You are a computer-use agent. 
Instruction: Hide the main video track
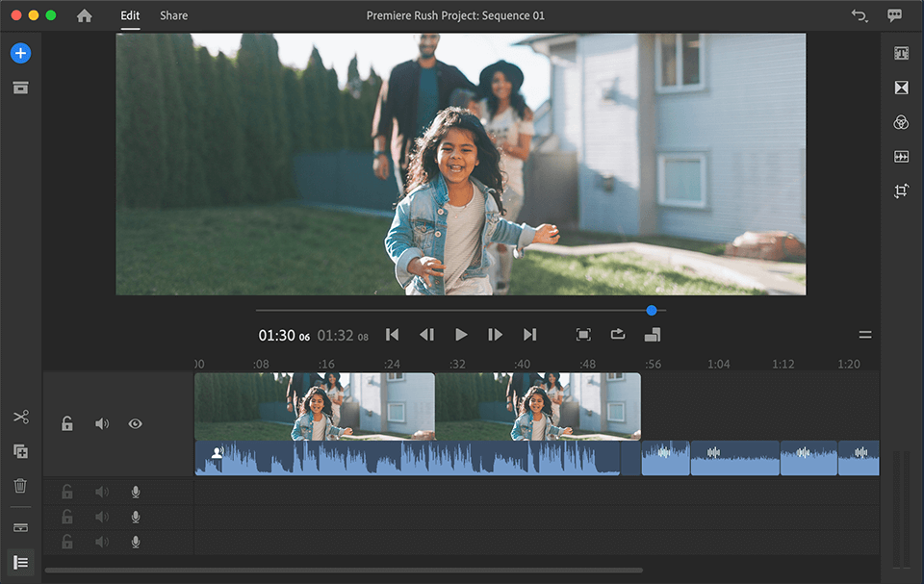tap(135, 423)
